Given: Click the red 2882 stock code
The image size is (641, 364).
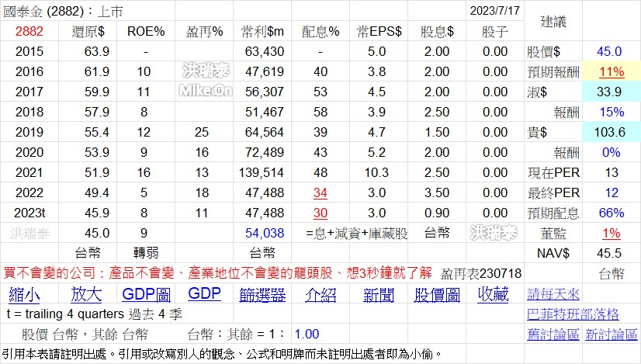Looking at the screenshot, I should (29, 32).
